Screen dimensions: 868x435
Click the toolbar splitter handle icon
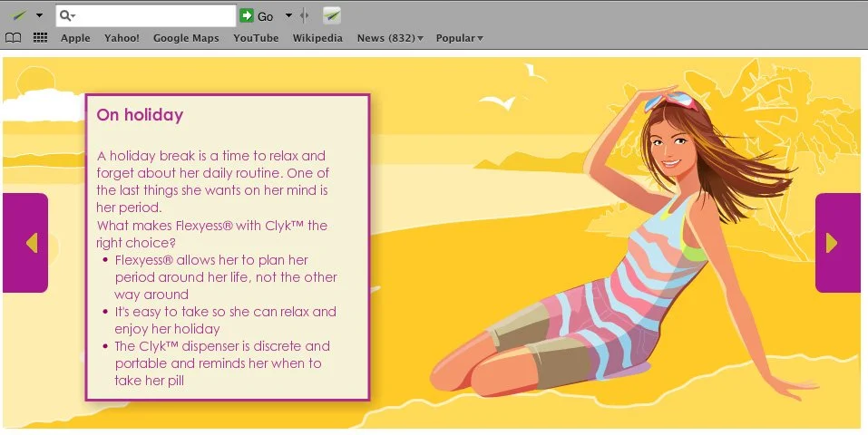[304, 15]
